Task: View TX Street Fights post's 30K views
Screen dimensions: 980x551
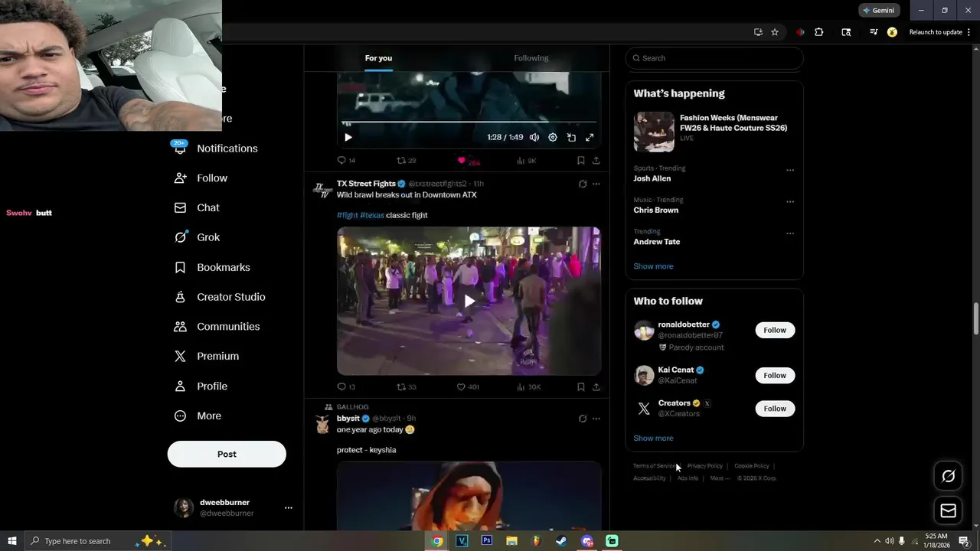Action: pyautogui.click(x=528, y=387)
